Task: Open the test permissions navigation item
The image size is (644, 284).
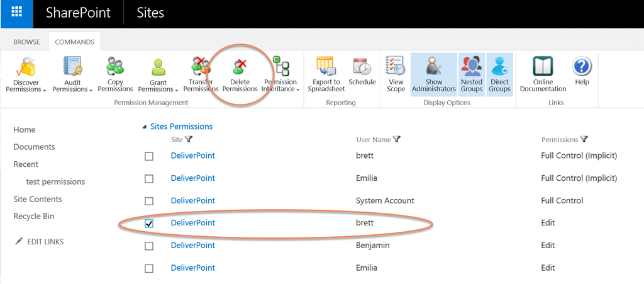Action: click(x=55, y=181)
